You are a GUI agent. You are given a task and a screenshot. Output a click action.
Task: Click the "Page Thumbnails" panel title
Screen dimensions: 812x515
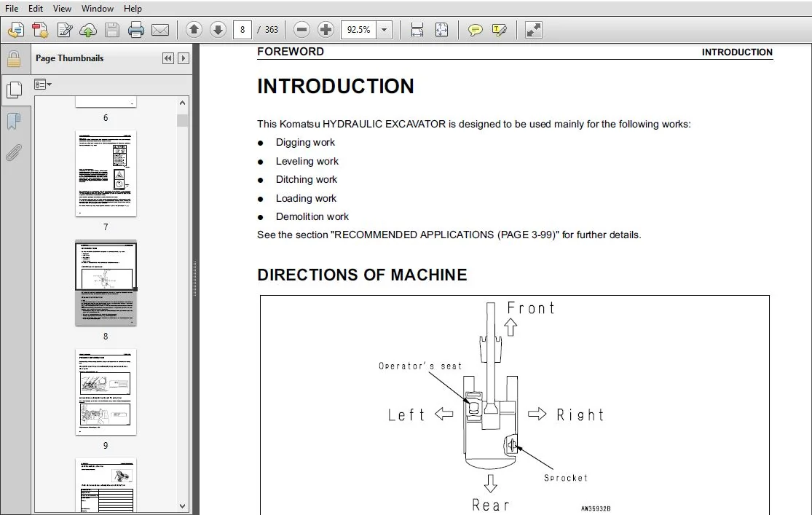(x=69, y=58)
